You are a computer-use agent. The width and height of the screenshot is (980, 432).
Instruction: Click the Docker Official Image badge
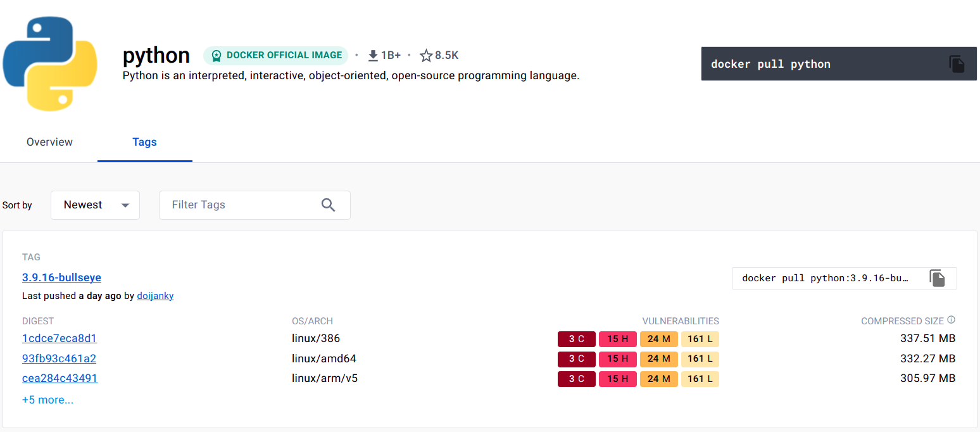pyautogui.click(x=276, y=56)
